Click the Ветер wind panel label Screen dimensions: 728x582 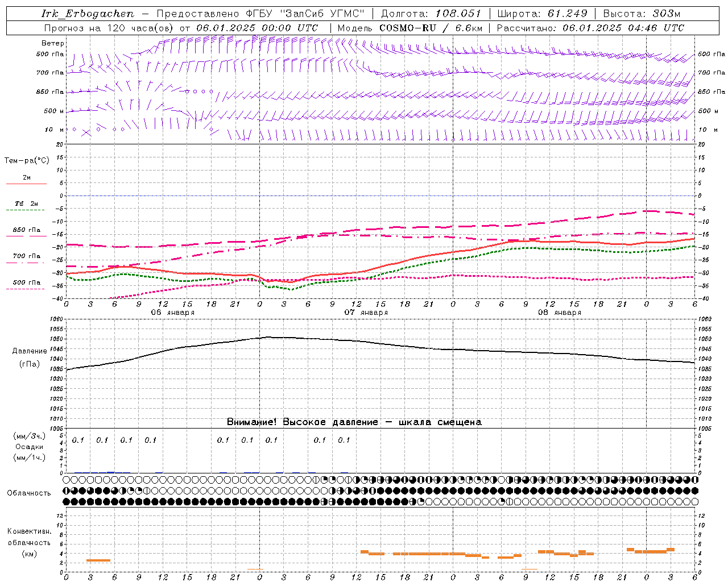tap(53, 43)
